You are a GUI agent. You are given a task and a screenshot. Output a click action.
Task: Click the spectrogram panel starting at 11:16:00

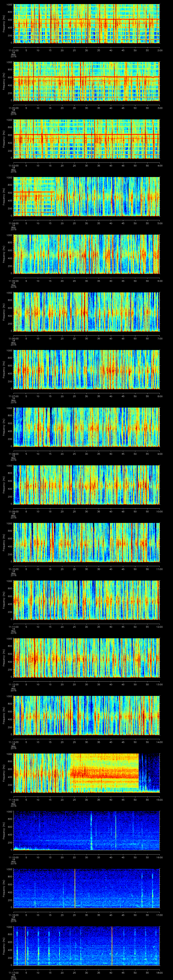point(87,888)
